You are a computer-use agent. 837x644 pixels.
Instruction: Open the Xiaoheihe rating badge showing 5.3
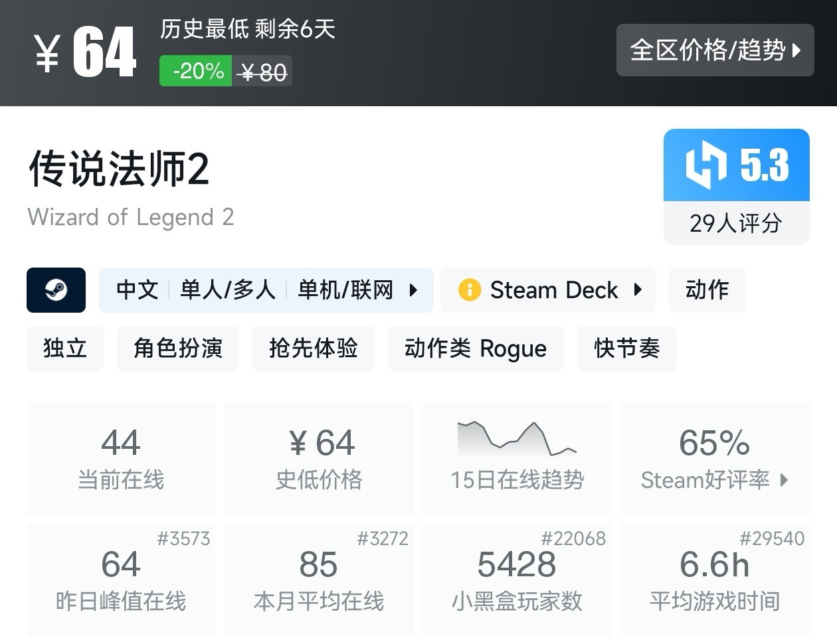pyautogui.click(x=736, y=165)
